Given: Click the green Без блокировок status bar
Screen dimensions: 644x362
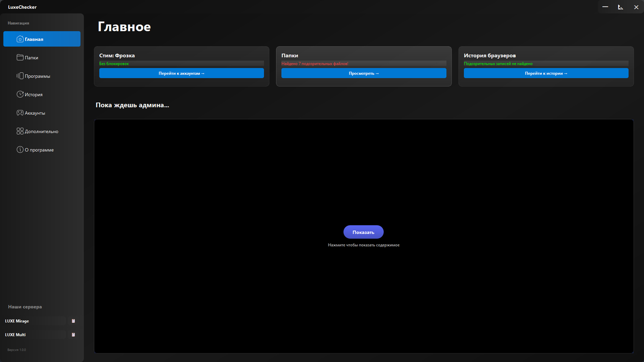Looking at the screenshot, I should [181, 64].
